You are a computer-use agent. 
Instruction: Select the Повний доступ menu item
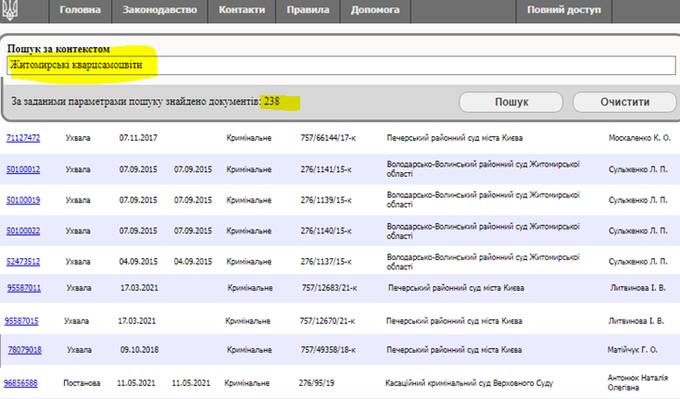pyautogui.click(x=564, y=10)
